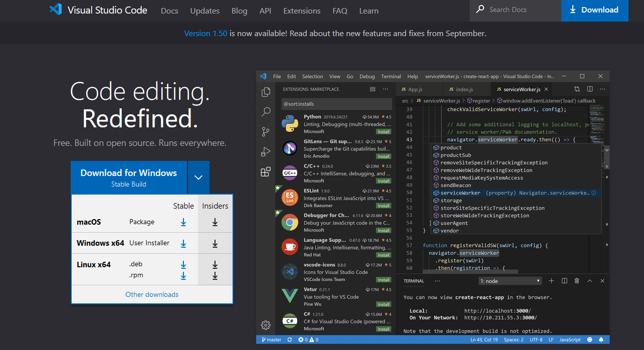Open Explorer icon in editor activity bar
Viewport: 644px width, 350px height.
(x=266, y=92)
